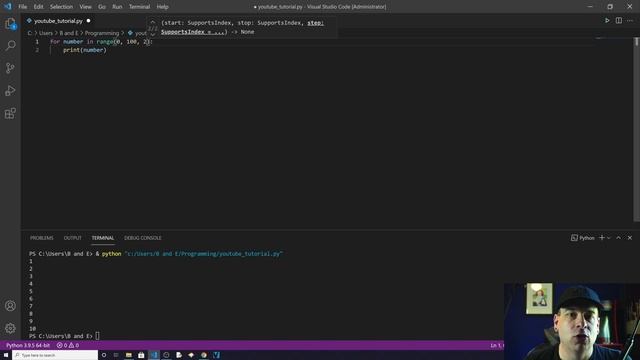Open Task View on the taskbar
The width and height of the screenshot is (640, 360).
pos(116,355)
